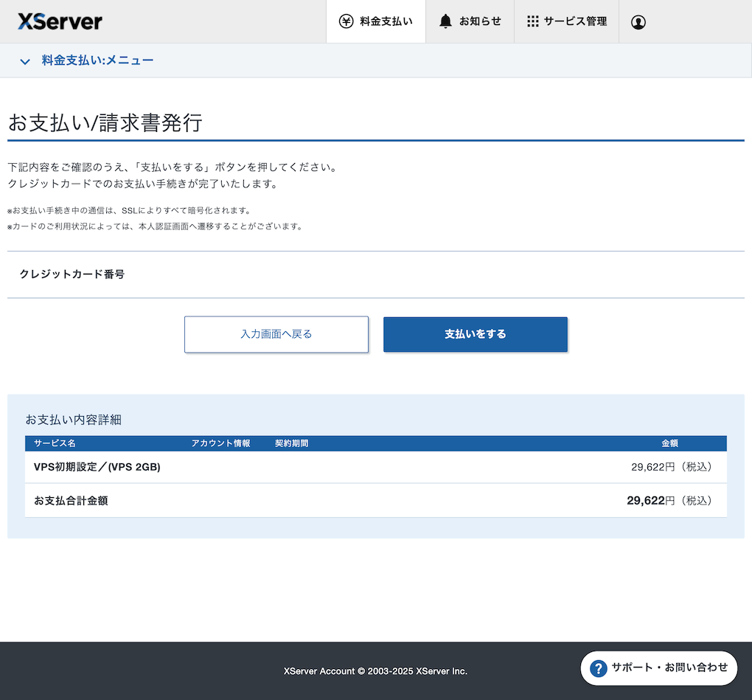Select the 料金支払い tab label
Image resolution: width=752 pixels, height=700 pixels.
click(x=386, y=21)
